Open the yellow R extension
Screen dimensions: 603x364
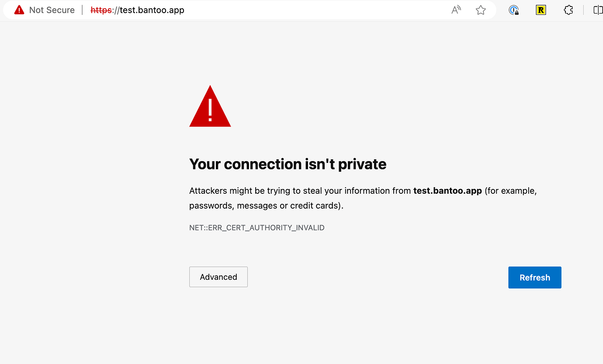(541, 10)
